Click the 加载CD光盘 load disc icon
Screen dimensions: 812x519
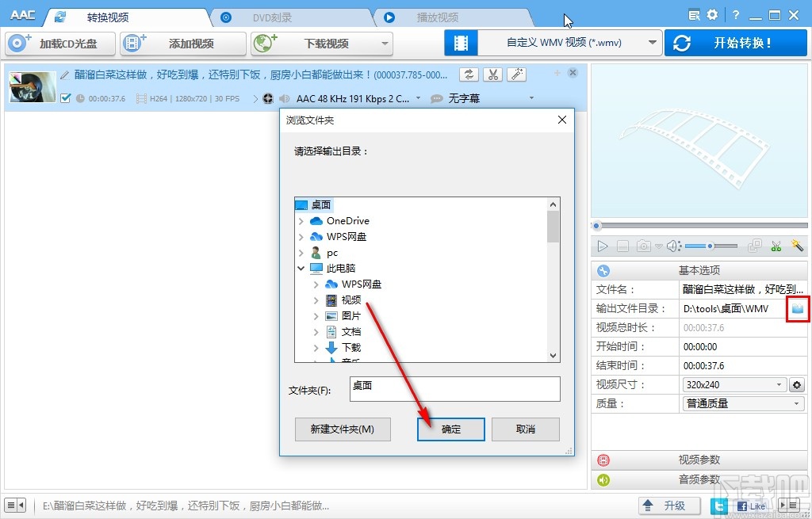pos(17,44)
